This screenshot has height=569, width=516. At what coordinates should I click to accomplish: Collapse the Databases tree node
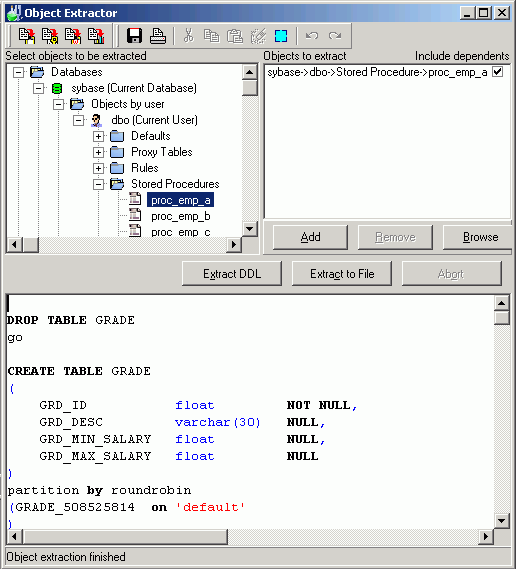pyautogui.click(x=18, y=72)
